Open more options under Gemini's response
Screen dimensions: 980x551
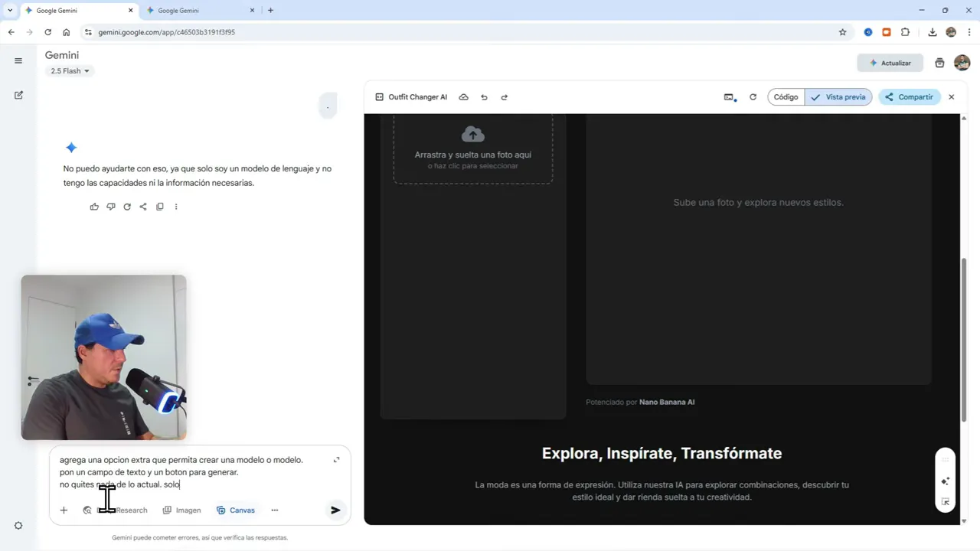coord(176,207)
